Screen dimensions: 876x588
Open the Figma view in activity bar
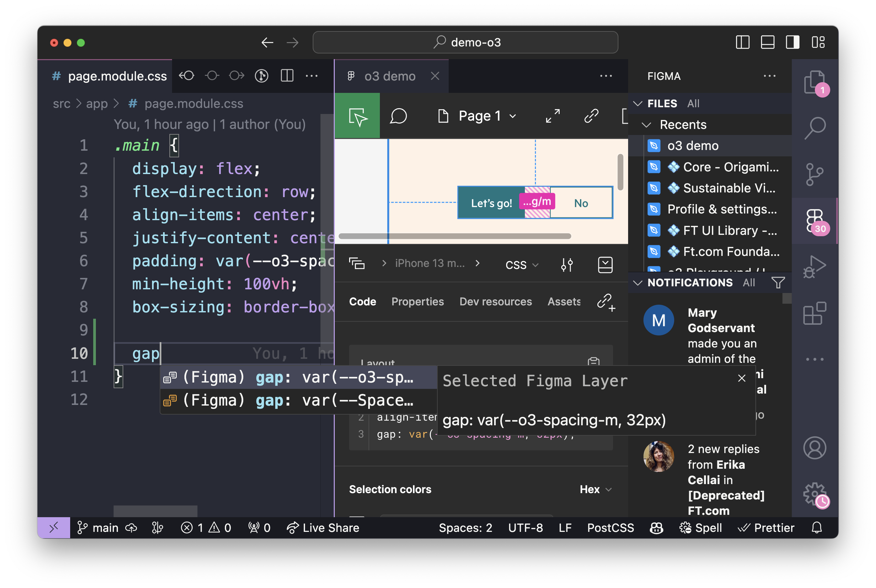pyautogui.click(x=815, y=221)
